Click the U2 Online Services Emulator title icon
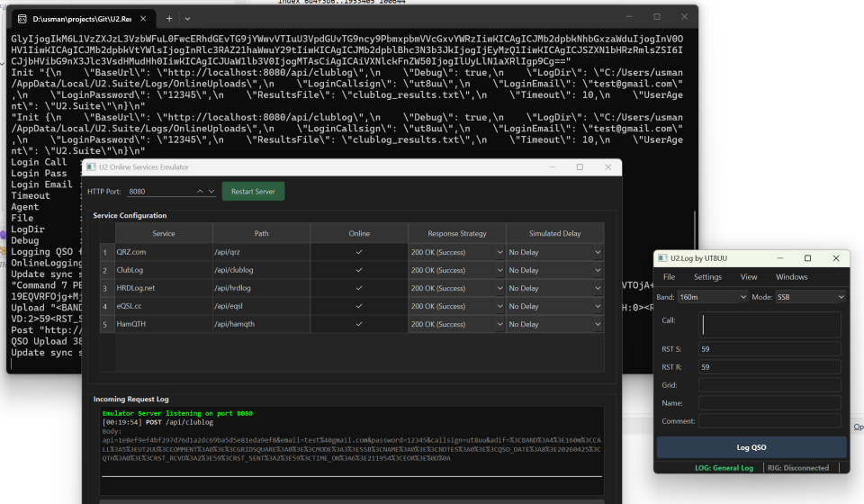Screen dimensions: 864x504 pyautogui.click(x=91, y=166)
